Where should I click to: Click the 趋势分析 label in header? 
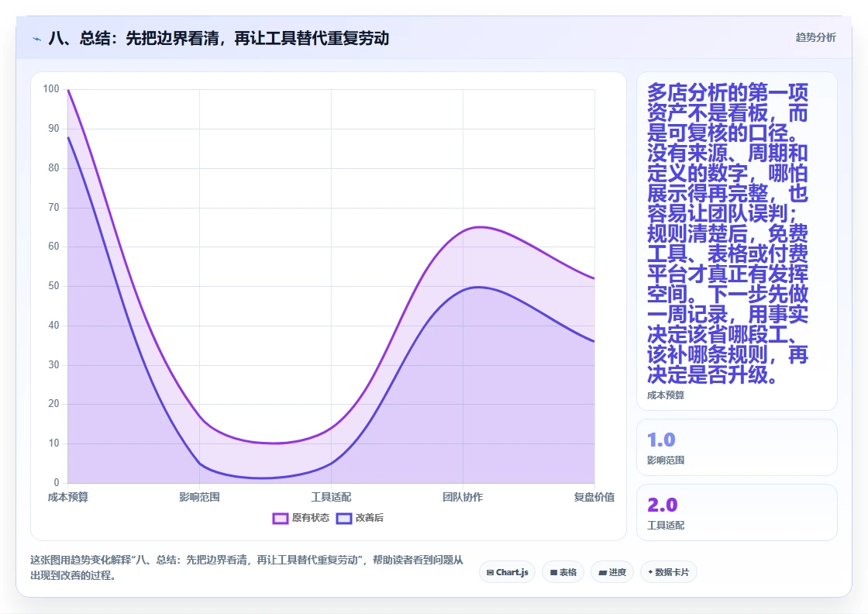click(x=815, y=38)
